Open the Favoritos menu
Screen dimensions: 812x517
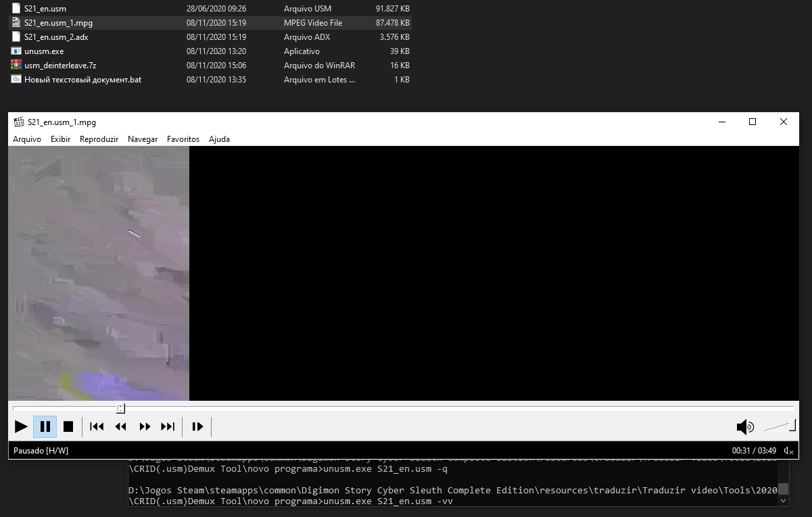pyautogui.click(x=183, y=139)
